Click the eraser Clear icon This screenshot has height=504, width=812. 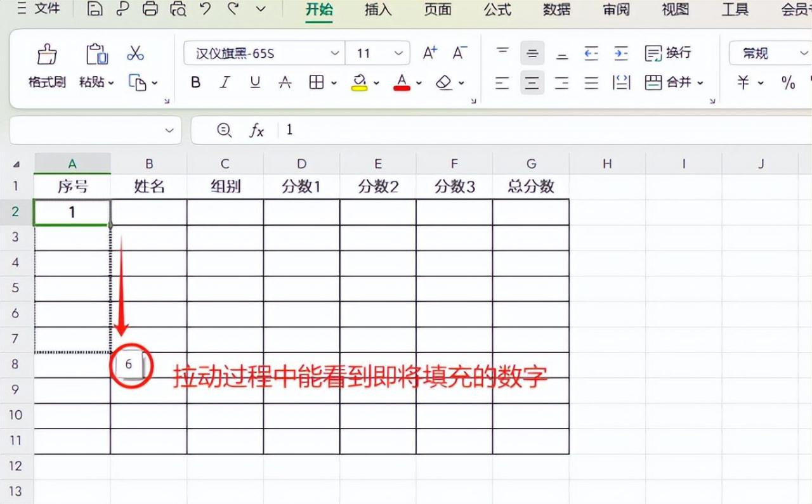[445, 82]
